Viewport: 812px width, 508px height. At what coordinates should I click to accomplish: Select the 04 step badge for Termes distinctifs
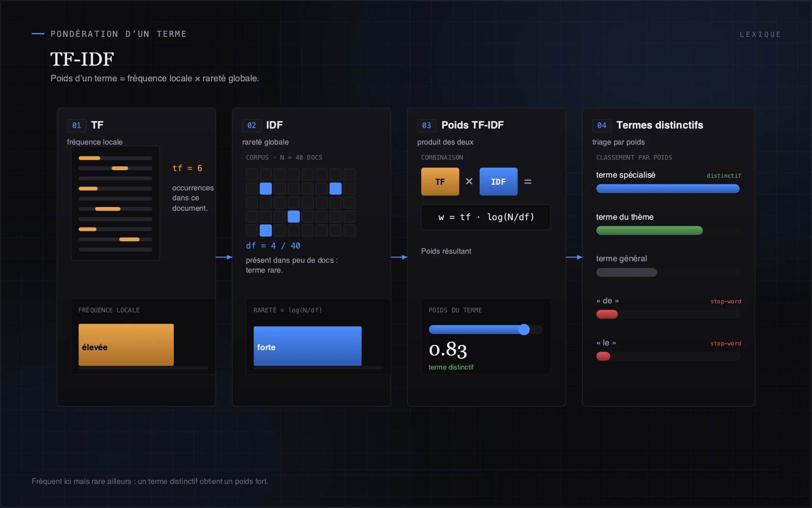pos(602,125)
